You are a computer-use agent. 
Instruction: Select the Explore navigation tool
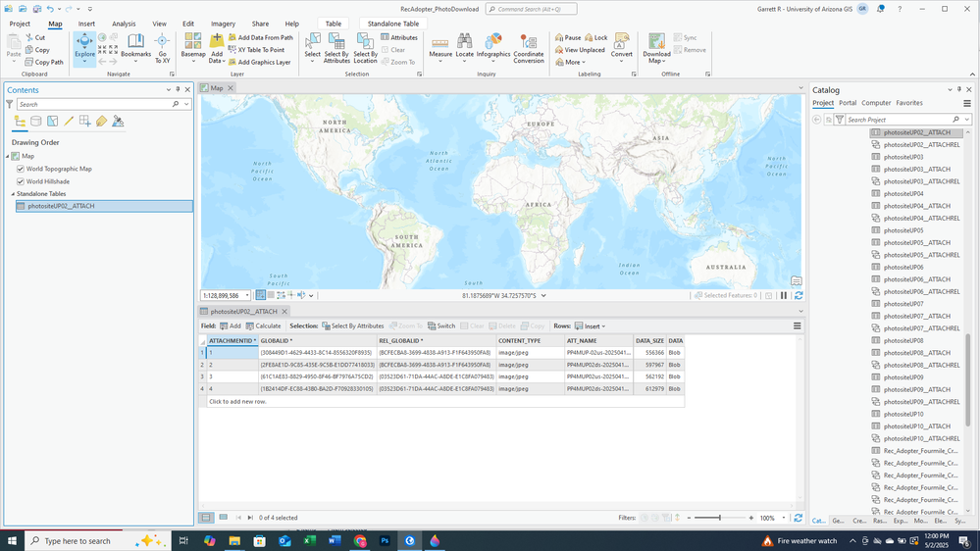84,48
